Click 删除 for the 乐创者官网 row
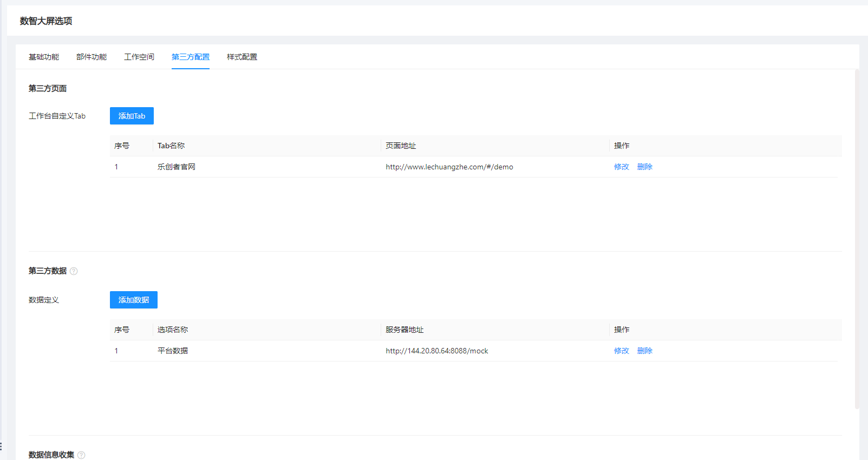 [x=645, y=167]
